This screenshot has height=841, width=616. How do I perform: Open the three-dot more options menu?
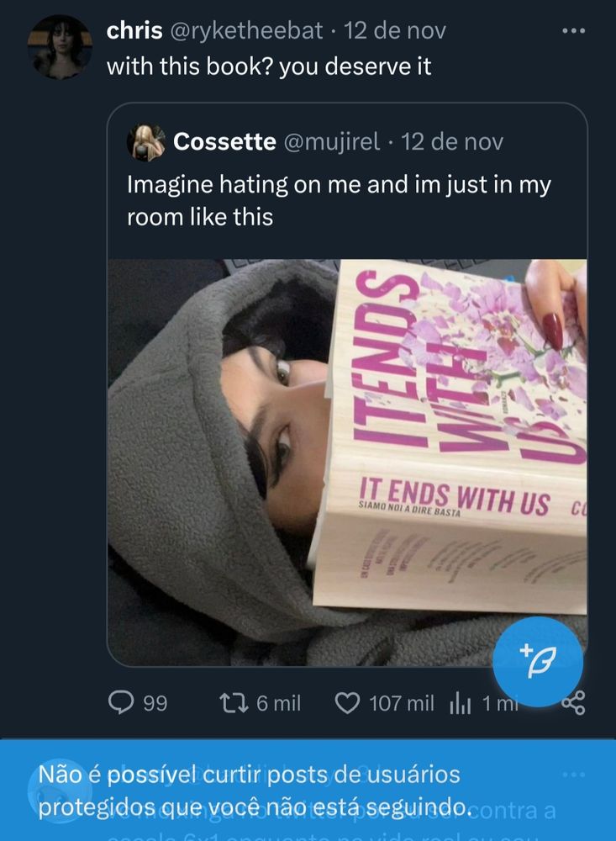click(x=574, y=31)
